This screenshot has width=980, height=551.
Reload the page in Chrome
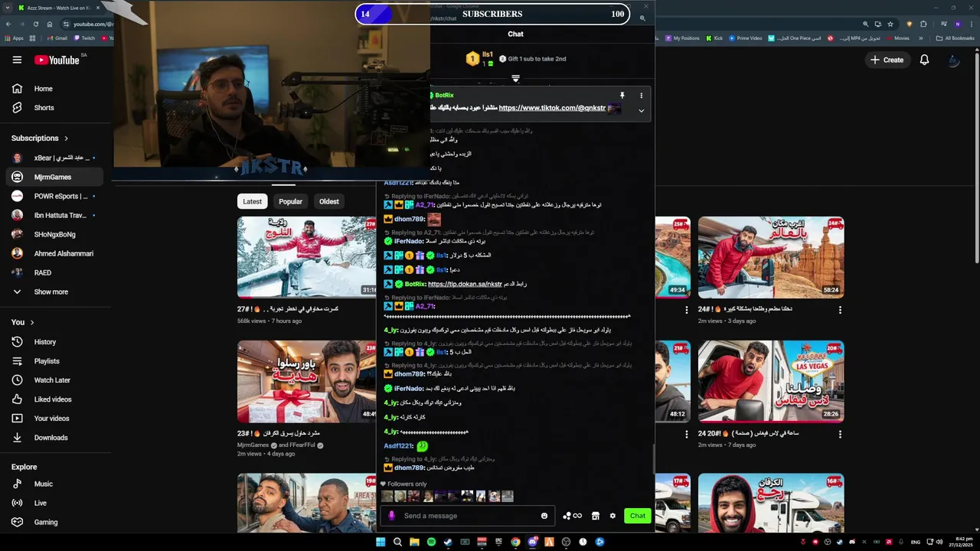[35, 24]
